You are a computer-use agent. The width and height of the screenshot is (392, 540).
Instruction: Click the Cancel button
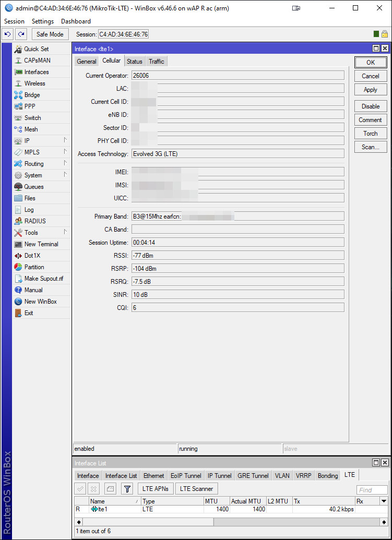point(371,76)
